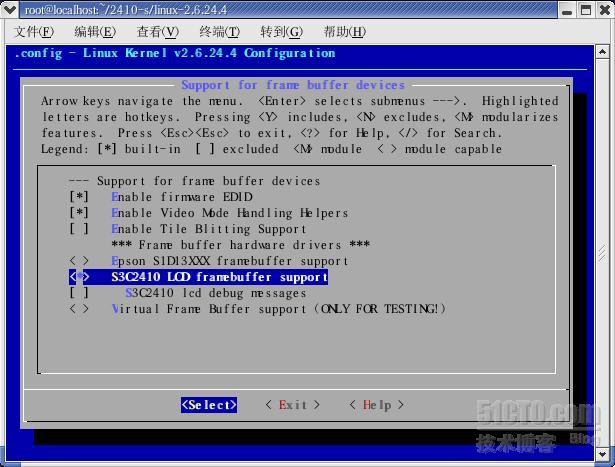The height and width of the screenshot is (467, 615).
Task: Open the 终端(T) menu
Action: tap(219, 32)
